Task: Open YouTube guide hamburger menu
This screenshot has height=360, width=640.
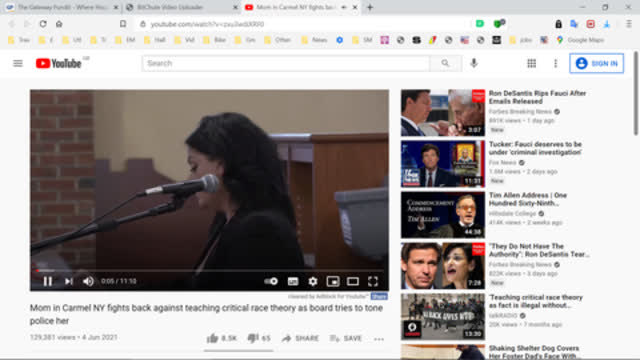Action: coord(18,63)
